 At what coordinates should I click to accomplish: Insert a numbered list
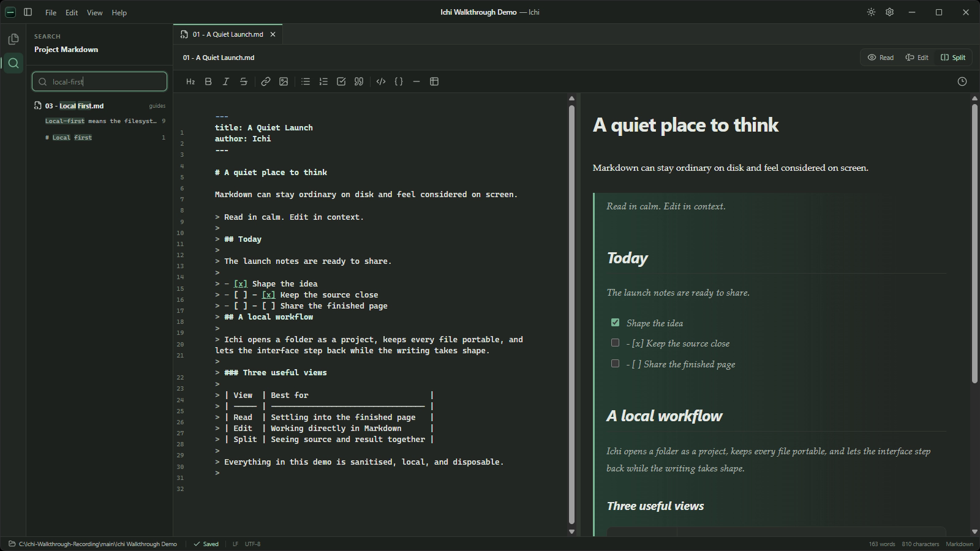coord(323,81)
